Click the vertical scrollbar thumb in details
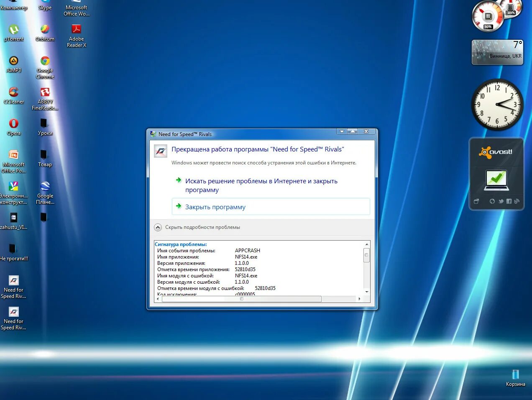 367,255
